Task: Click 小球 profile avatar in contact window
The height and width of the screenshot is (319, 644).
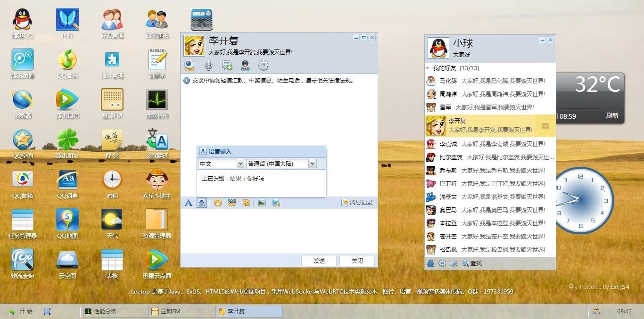Action: pos(438,48)
